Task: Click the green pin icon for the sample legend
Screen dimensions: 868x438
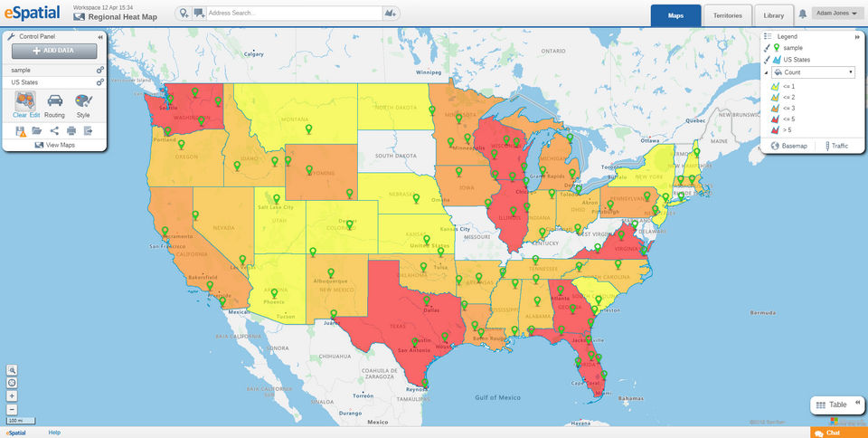Action: click(778, 48)
